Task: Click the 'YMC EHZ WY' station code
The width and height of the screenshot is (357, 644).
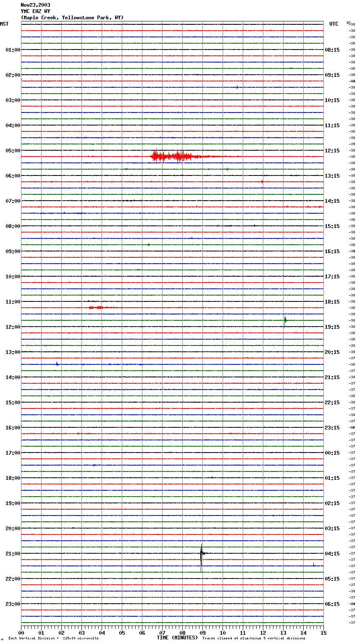Action: click(35, 11)
